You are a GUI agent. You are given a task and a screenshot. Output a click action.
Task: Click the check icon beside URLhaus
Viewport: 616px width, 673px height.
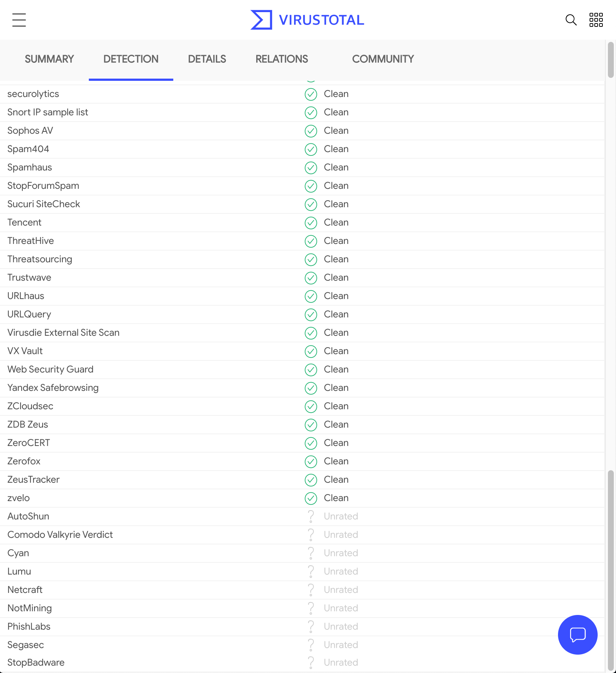point(311,296)
